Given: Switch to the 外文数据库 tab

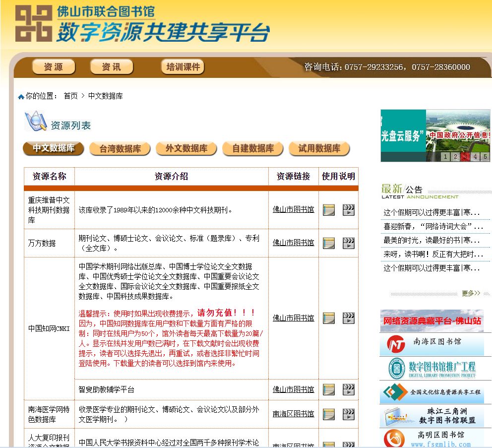Looking at the screenshot, I should tap(186, 148).
